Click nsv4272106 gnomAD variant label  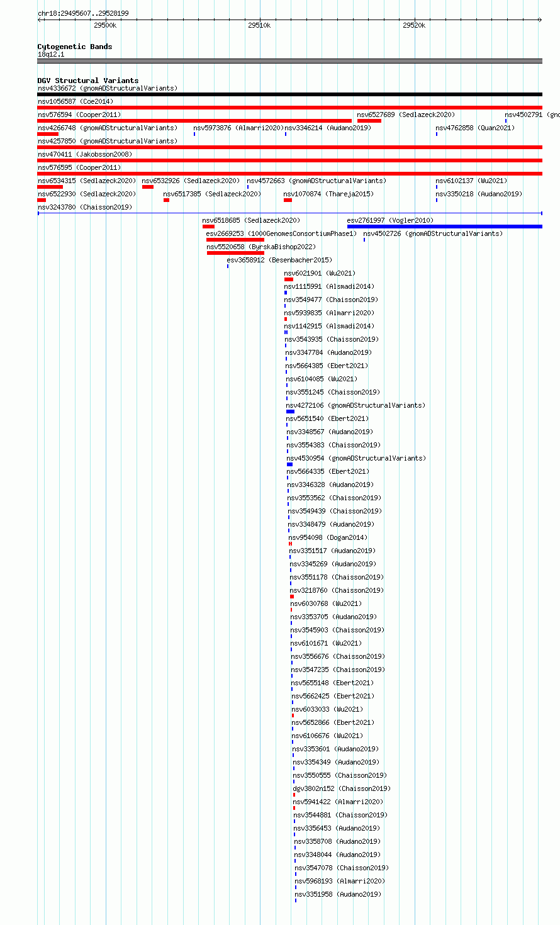click(x=356, y=405)
